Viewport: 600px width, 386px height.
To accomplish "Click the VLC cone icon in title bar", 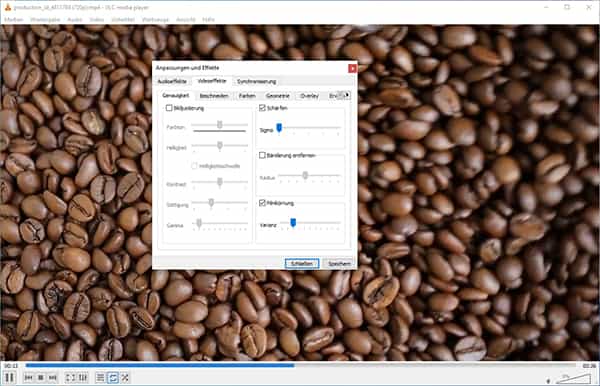I will click(x=7, y=7).
